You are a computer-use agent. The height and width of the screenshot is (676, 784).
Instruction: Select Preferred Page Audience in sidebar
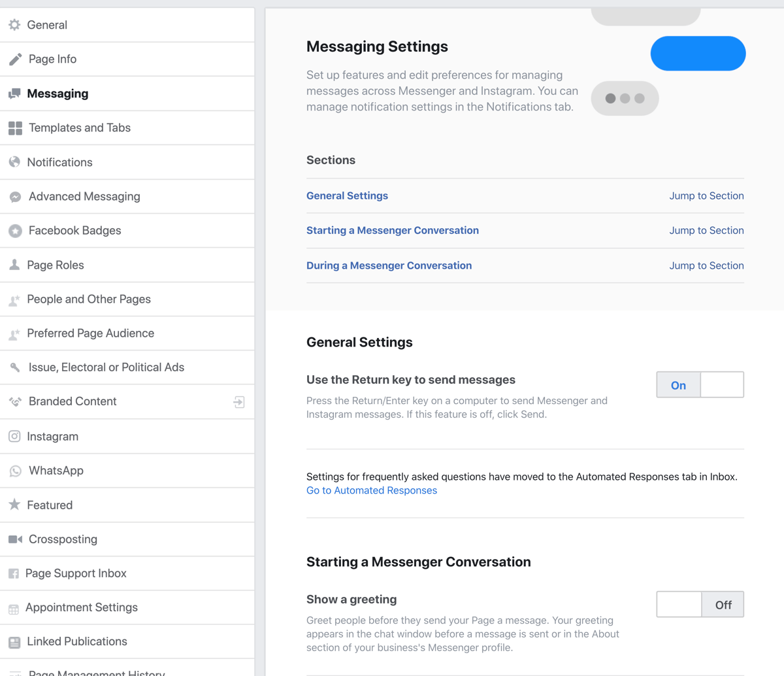(127, 333)
